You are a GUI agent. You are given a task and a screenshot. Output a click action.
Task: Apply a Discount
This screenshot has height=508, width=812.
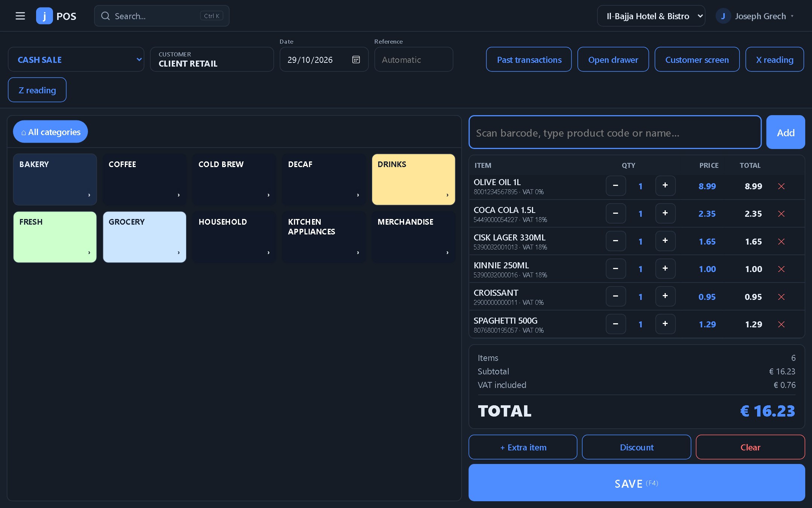pyautogui.click(x=636, y=447)
